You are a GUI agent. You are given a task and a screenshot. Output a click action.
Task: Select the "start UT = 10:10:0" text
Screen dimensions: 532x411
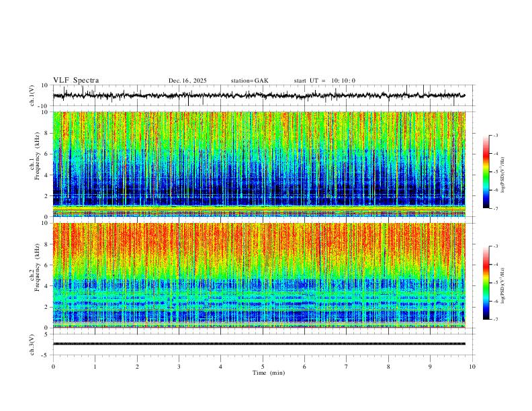(324, 81)
